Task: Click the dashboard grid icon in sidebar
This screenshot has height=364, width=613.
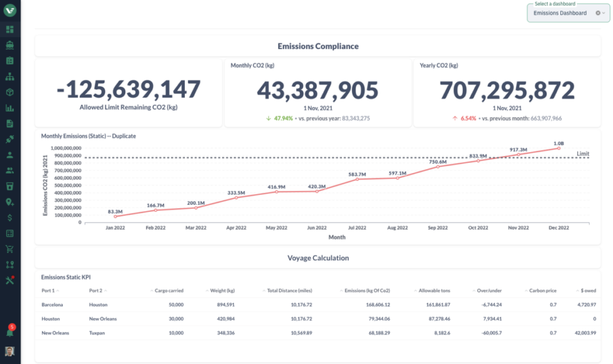Action: [x=10, y=29]
